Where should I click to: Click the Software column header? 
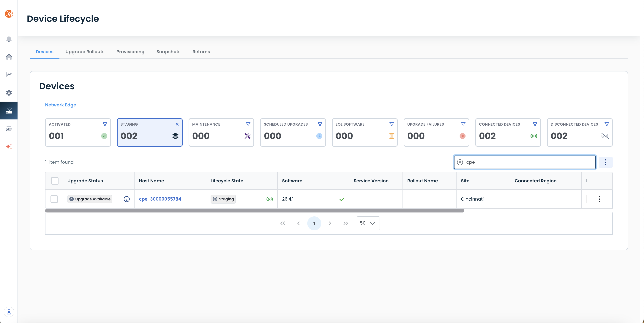coord(292,181)
